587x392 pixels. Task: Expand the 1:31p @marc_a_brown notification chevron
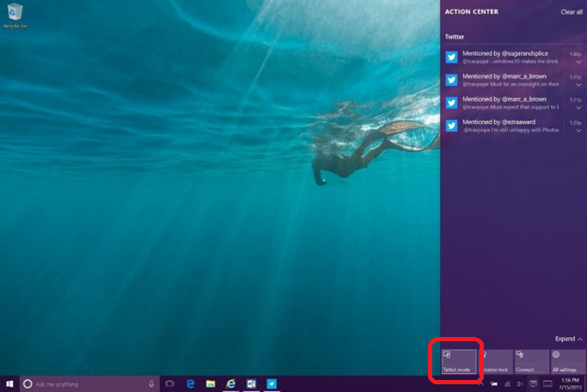click(578, 107)
